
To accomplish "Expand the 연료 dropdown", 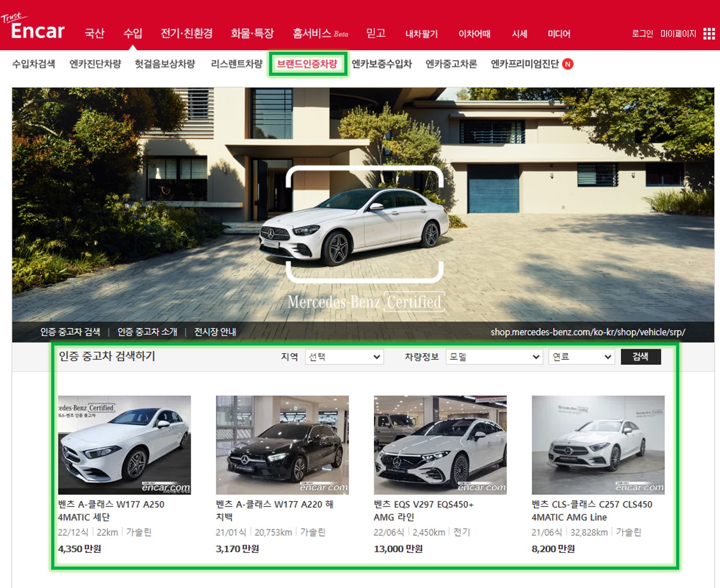I will pyautogui.click(x=582, y=357).
